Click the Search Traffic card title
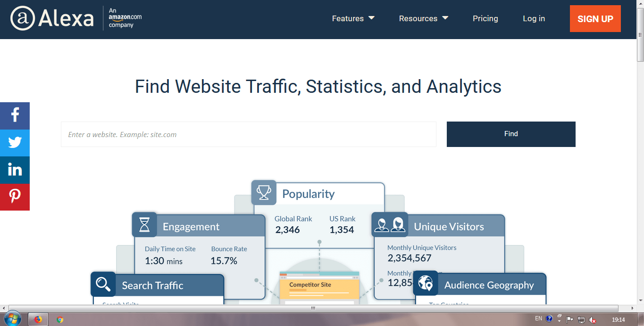 click(x=152, y=285)
